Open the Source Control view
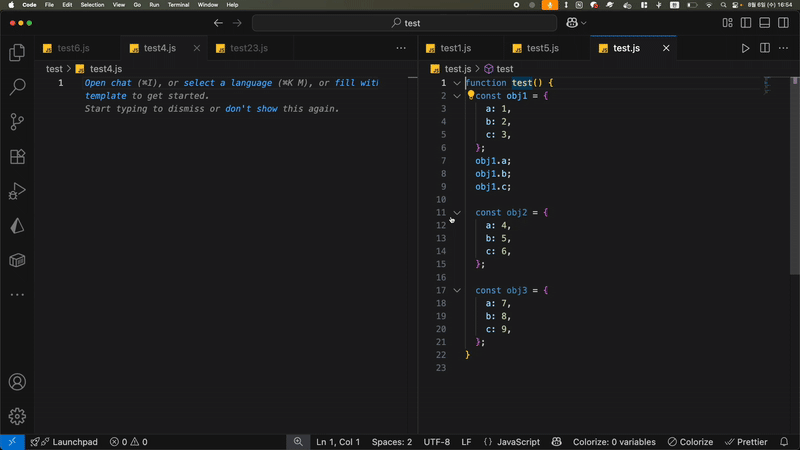 tap(17, 122)
